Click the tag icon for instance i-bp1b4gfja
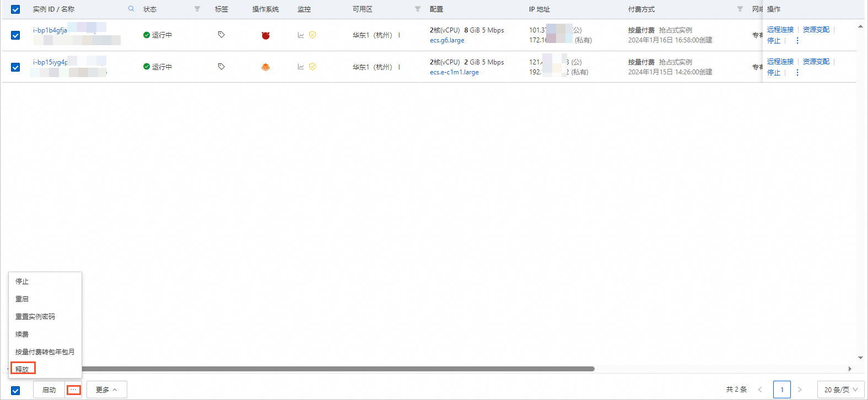This screenshot has width=868, height=400. pos(222,35)
